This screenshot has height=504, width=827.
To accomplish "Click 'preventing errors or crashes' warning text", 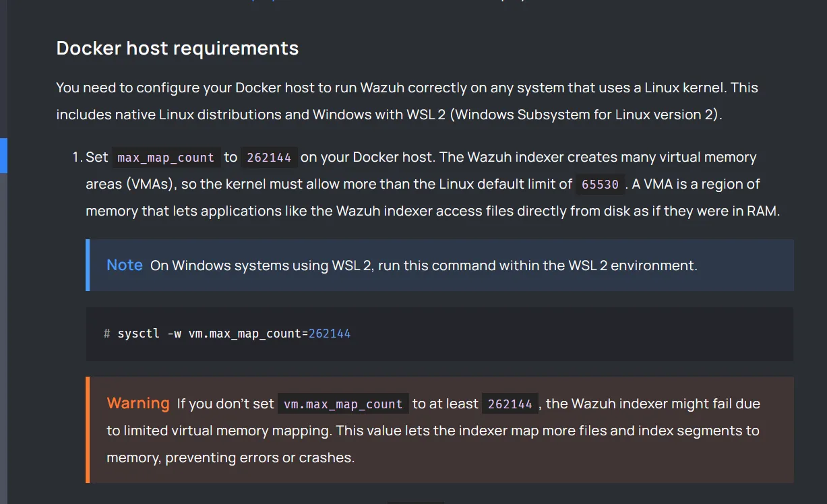I will pyautogui.click(x=260, y=458).
